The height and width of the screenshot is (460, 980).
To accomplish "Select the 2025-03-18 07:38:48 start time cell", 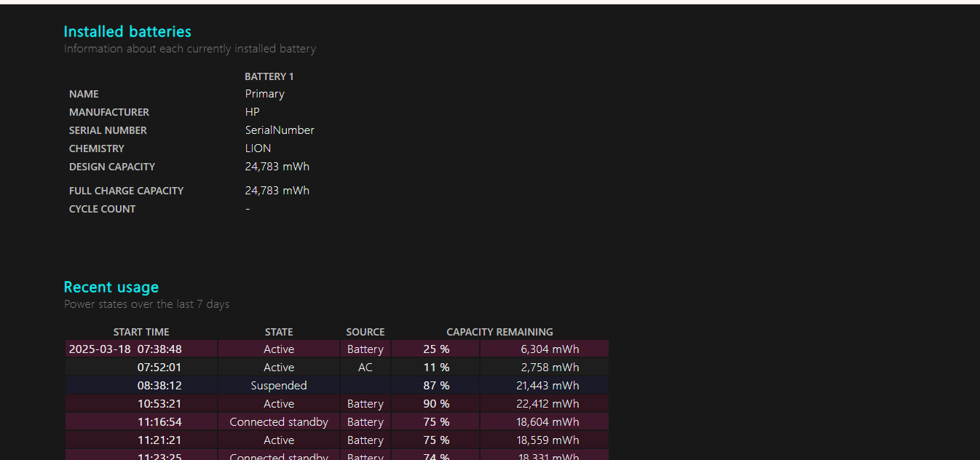I will coord(125,349).
